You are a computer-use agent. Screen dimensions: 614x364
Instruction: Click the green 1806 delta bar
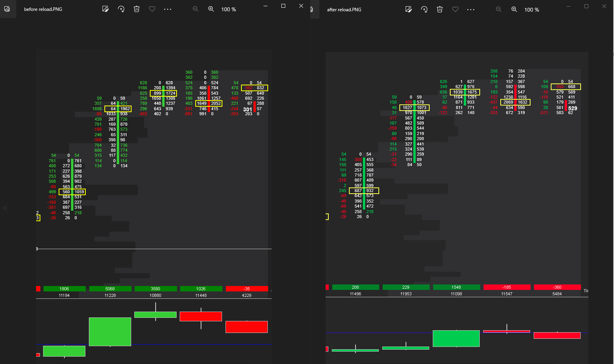tap(64, 289)
